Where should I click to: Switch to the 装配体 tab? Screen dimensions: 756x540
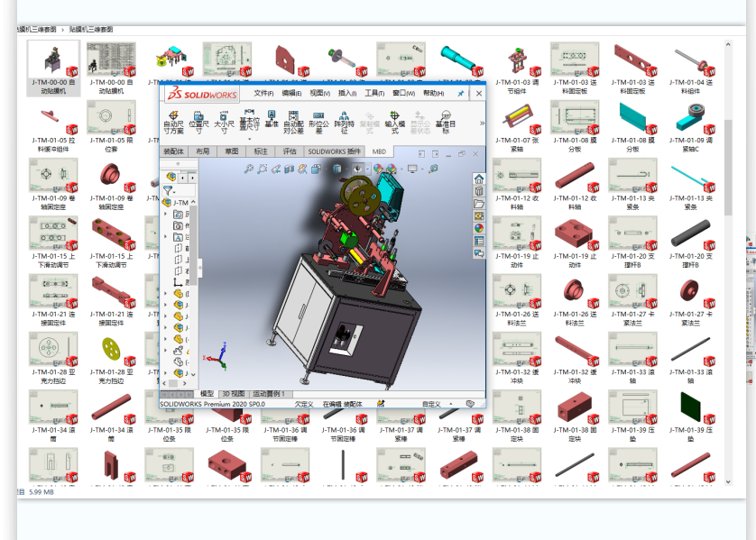(173, 151)
